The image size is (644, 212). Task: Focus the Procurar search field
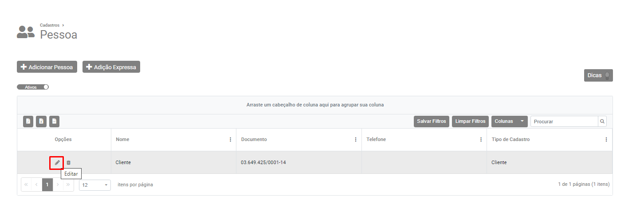564,121
